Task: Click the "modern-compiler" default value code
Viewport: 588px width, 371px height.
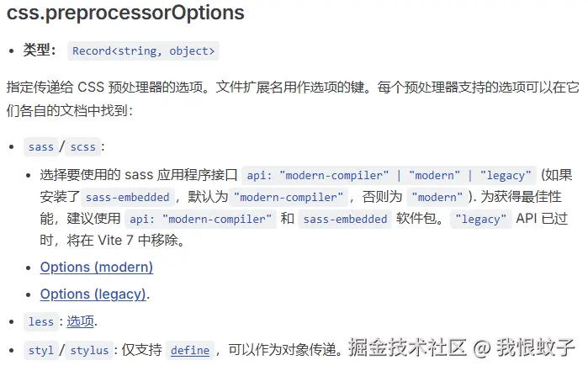Action: [289, 198]
